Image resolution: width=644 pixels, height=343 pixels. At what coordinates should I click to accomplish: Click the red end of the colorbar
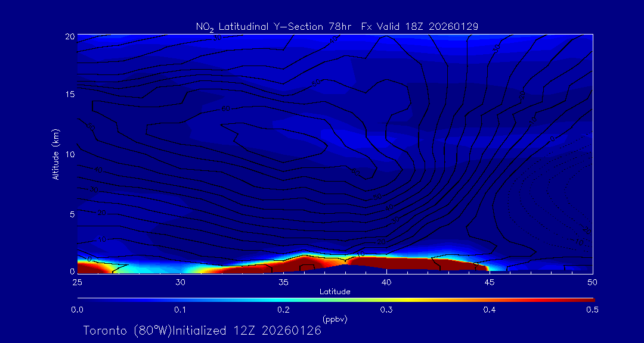(x=587, y=300)
